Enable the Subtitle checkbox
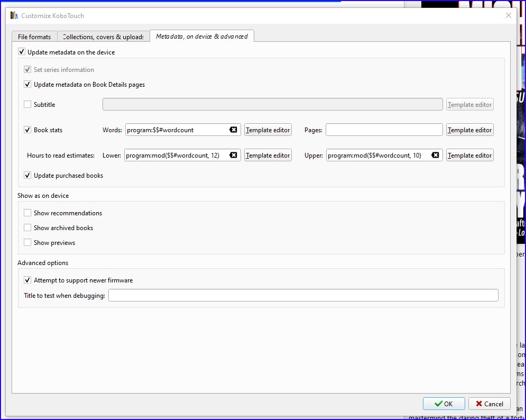Viewport: 526px width, 420px height. [x=27, y=104]
